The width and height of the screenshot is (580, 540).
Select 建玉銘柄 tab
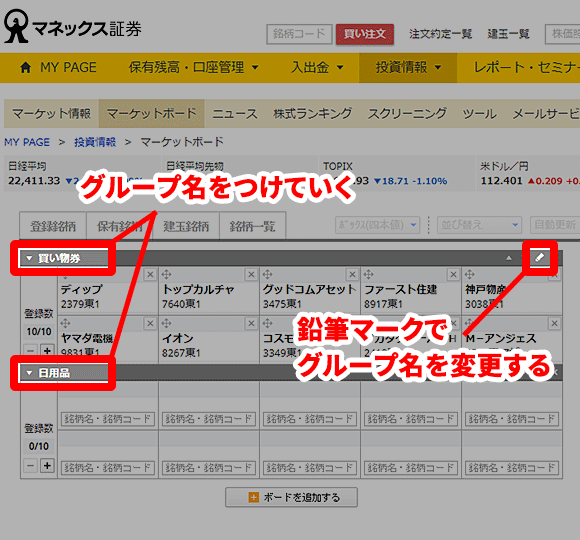coord(186,226)
